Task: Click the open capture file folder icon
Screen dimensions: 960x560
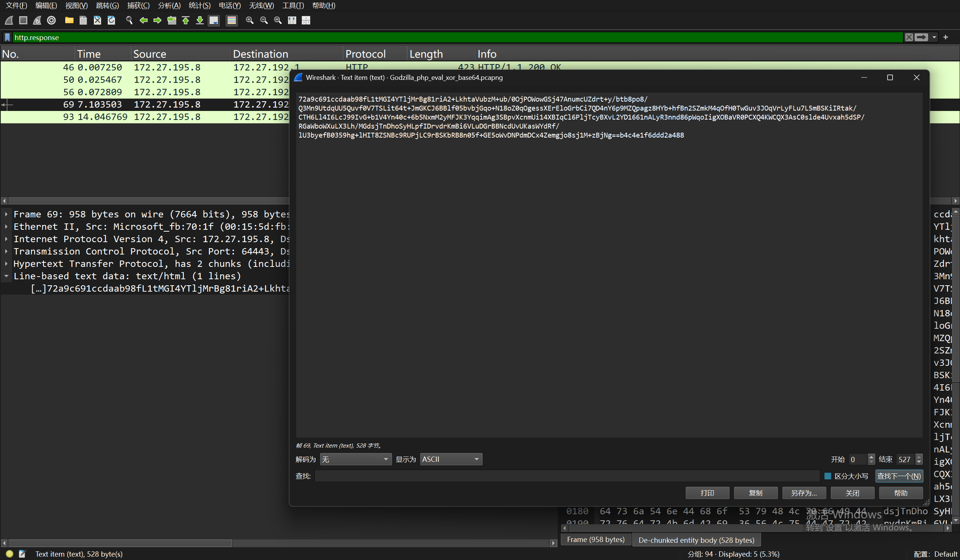Action: tap(69, 20)
